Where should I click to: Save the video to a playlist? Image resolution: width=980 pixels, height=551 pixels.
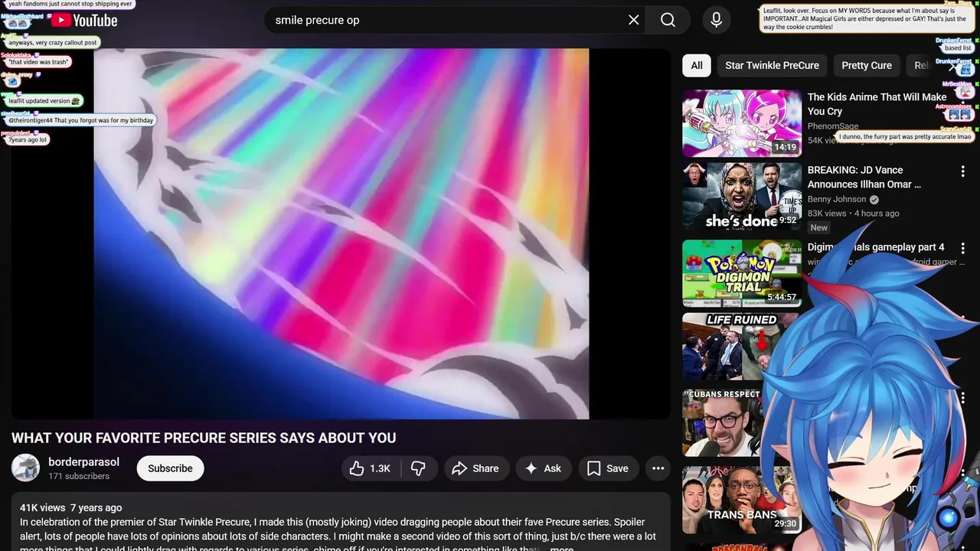coord(608,468)
